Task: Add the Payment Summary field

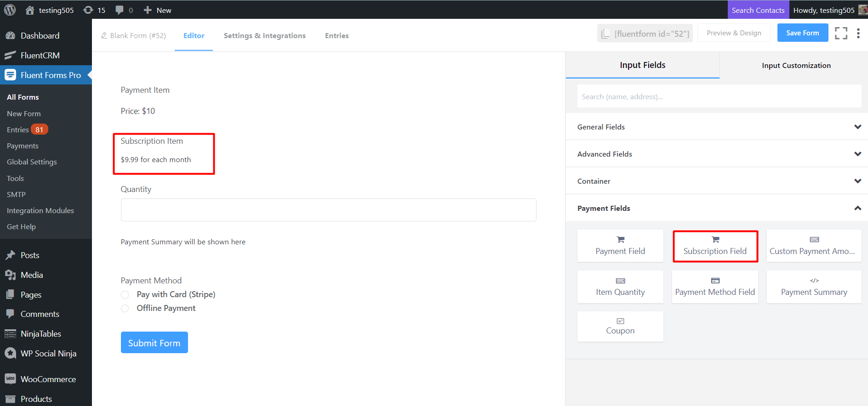Action: coord(814,287)
